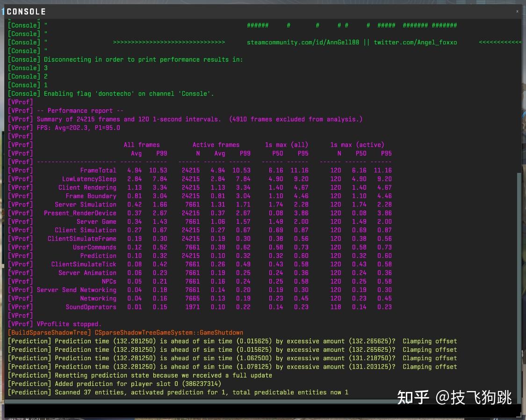
Task: Click the NPCs row label
Action: point(109,282)
